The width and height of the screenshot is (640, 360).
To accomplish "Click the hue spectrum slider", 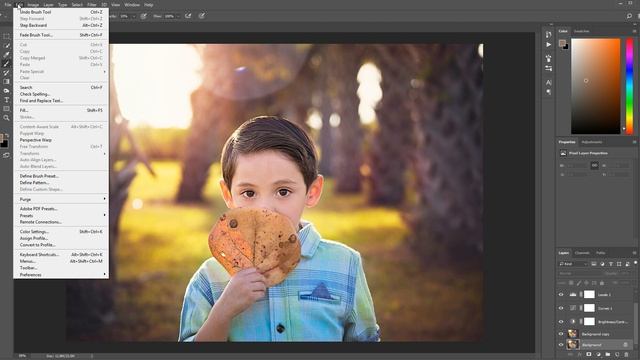I will (x=629, y=86).
